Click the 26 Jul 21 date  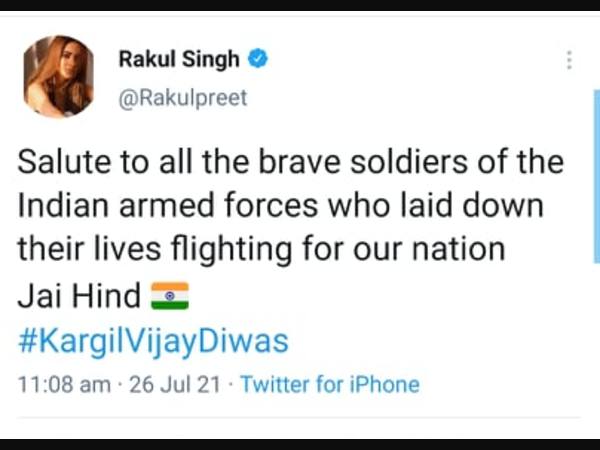(174, 384)
